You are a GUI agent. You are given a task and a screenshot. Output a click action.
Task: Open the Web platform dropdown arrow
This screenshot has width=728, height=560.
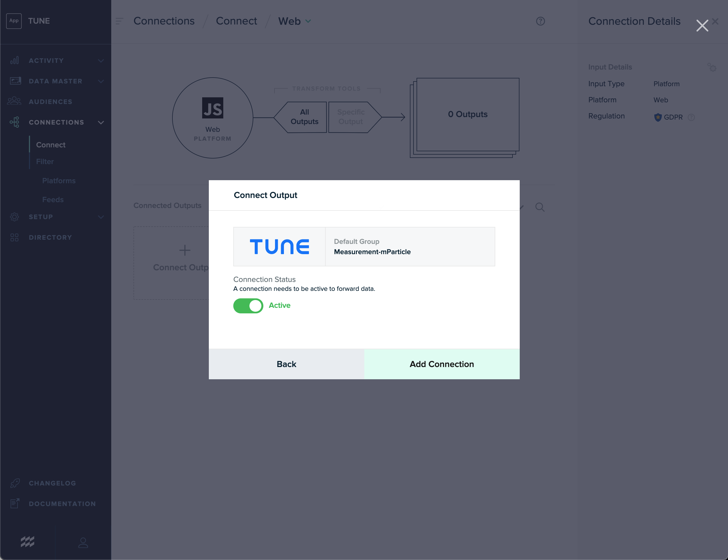click(x=308, y=21)
